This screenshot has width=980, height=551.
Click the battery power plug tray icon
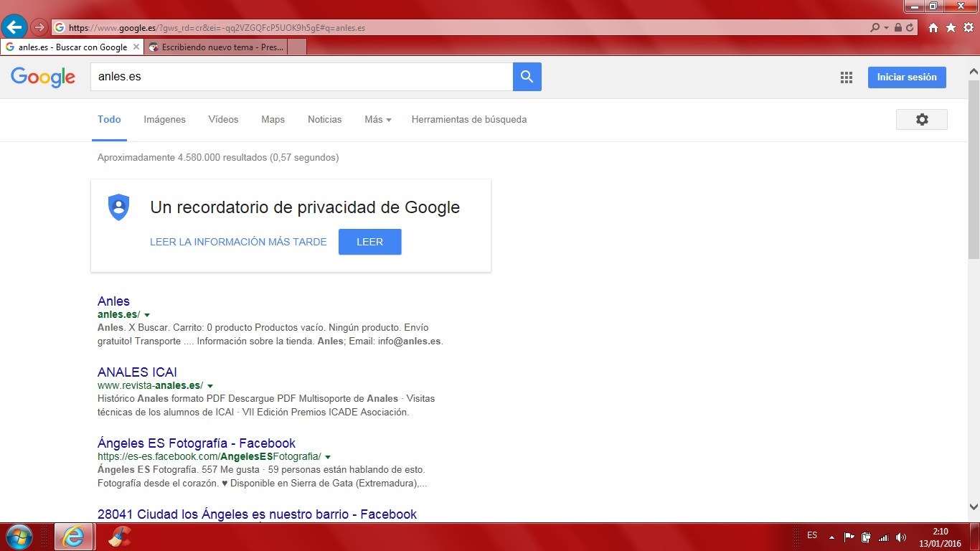[x=866, y=537]
